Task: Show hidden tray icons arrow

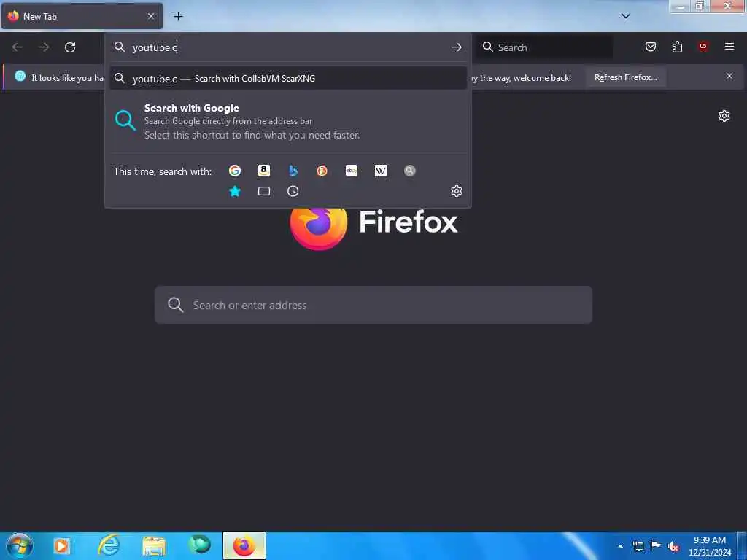Action: [620, 546]
